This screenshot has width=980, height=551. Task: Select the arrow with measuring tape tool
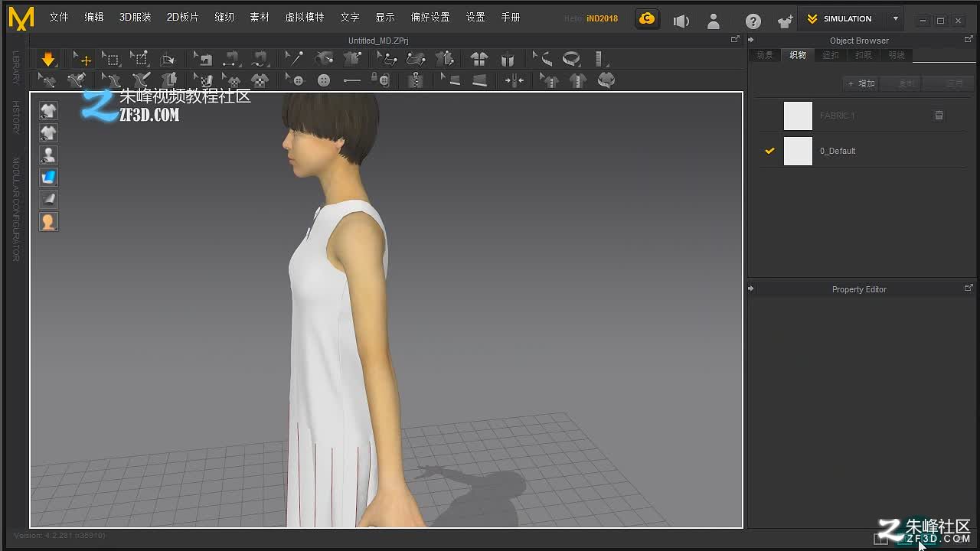click(542, 60)
